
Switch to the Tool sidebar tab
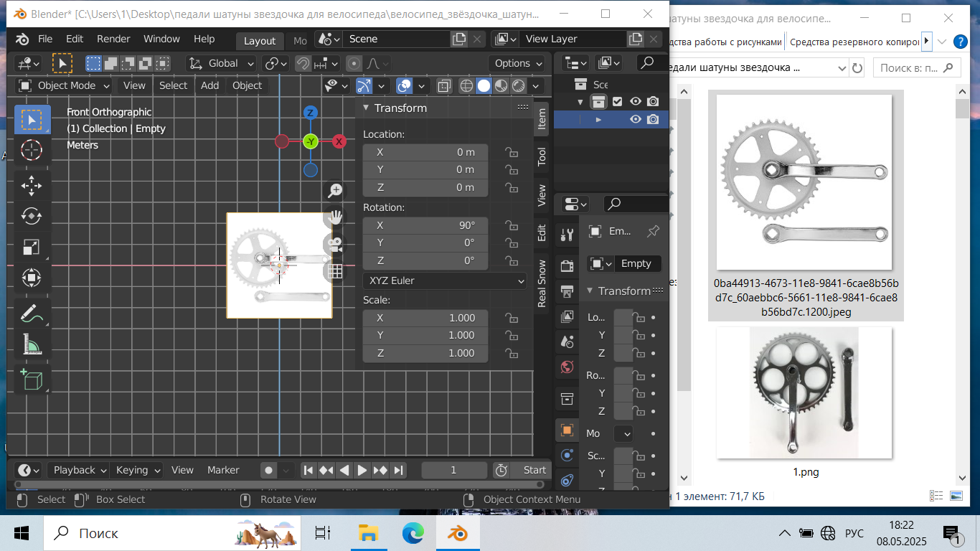542,156
